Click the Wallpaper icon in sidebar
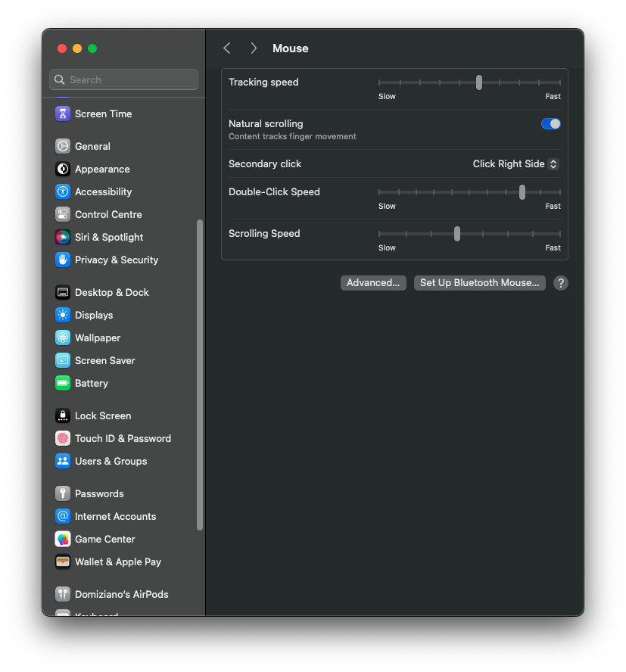The width and height of the screenshot is (626, 672). [63, 338]
